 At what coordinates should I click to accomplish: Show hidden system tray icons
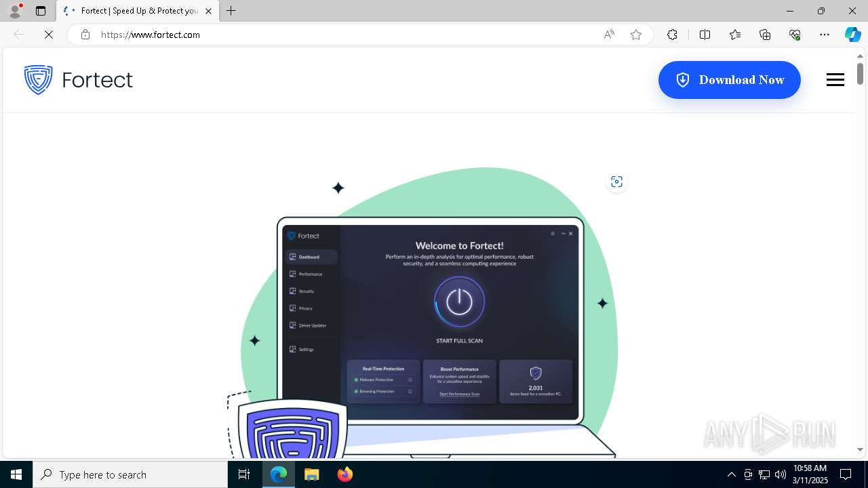click(x=731, y=474)
